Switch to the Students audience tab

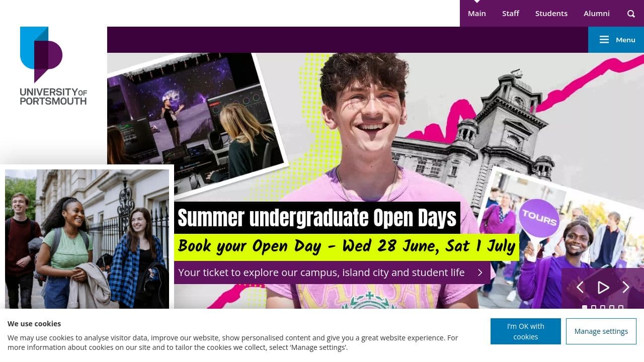(551, 14)
